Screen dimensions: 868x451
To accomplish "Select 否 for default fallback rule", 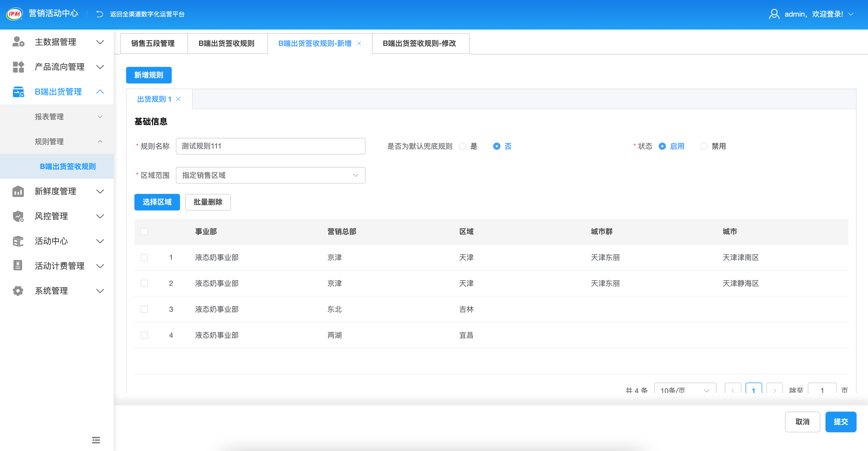I will tap(497, 146).
